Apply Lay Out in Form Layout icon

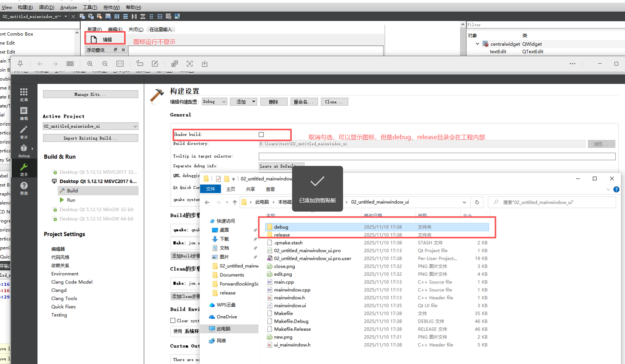[151, 16]
